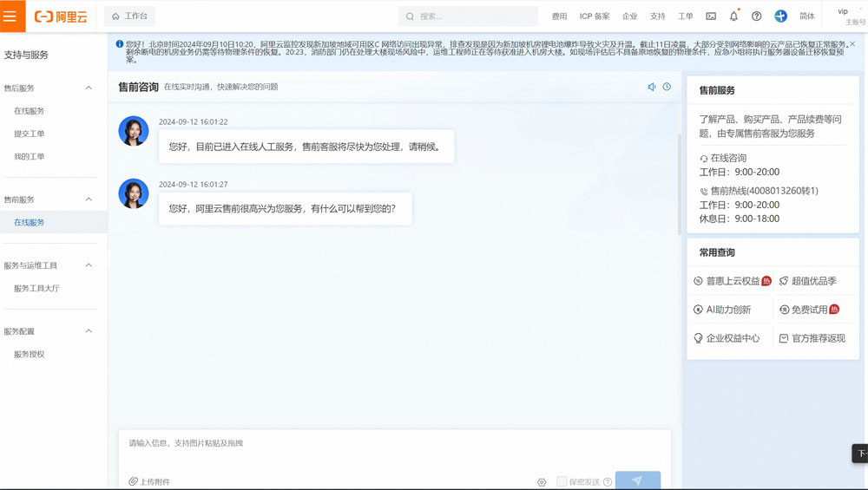
Task: Toggle chat sound speaker icon
Action: pyautogui.click(x=652, y=87)
